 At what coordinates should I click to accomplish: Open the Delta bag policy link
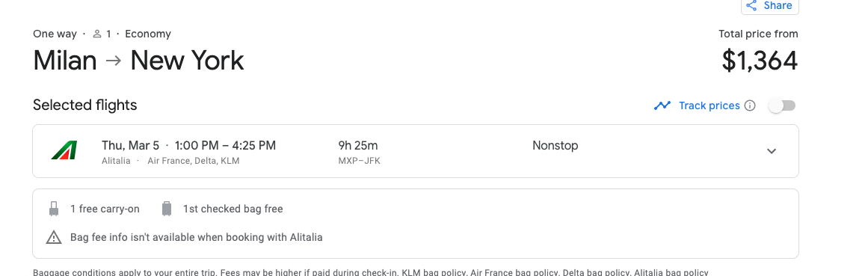(596, 273)
